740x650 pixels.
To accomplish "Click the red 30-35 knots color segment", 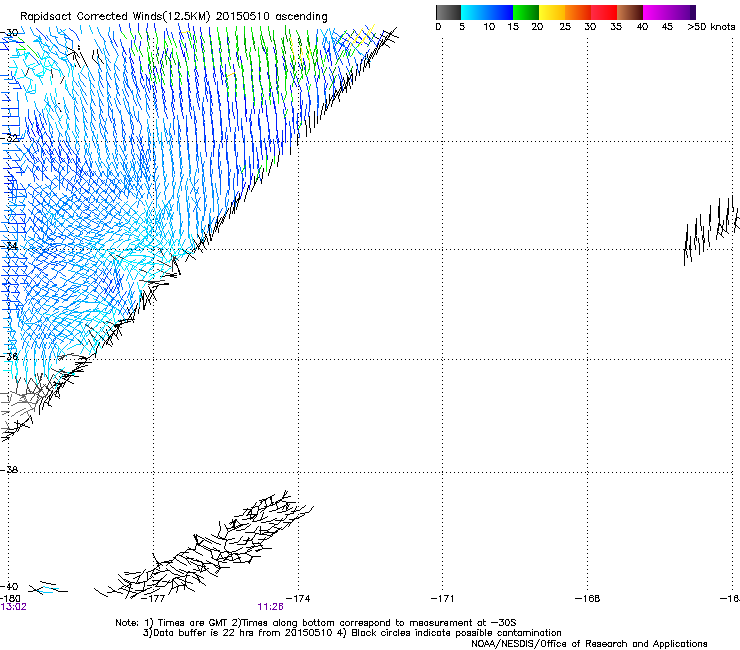I will tap(604, 12).
